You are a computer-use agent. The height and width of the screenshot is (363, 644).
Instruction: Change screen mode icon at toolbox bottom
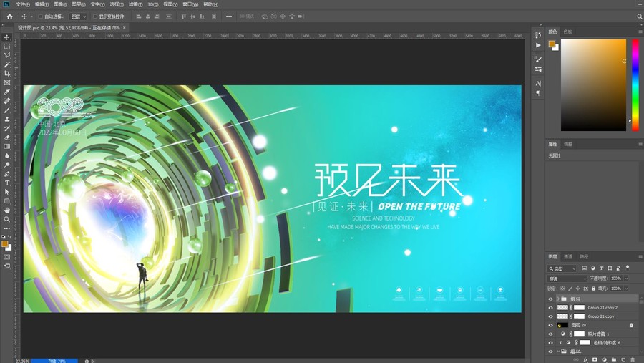(x=7, y=266)
